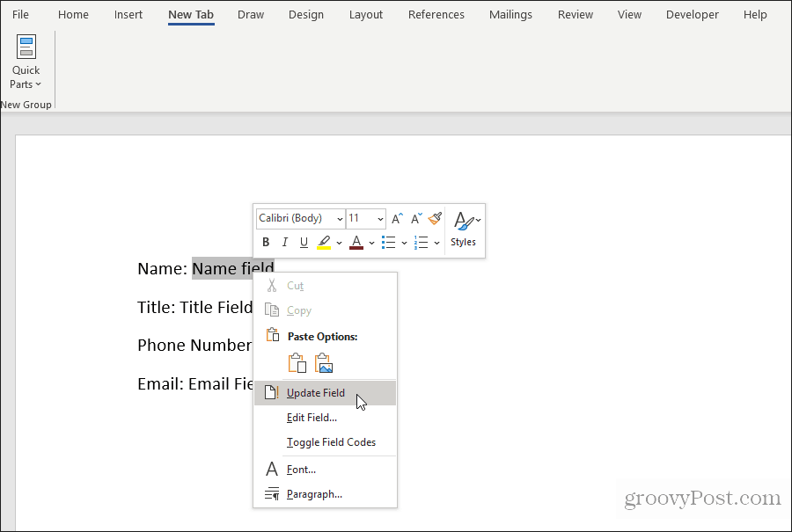The image size is (792, 532).
Task: Switch to the References ribbon tab
Action: pos(436,14)
